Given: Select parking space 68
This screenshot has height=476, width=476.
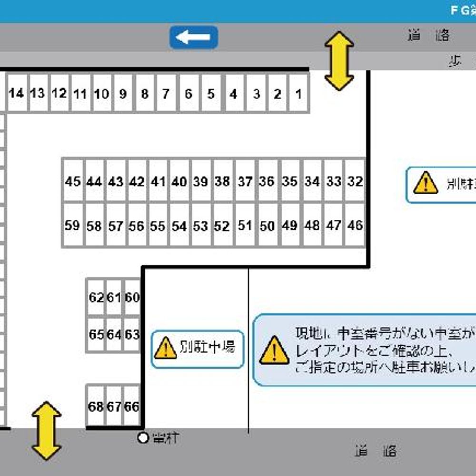Looking at the screenshot, I should [x=96, y=406].
